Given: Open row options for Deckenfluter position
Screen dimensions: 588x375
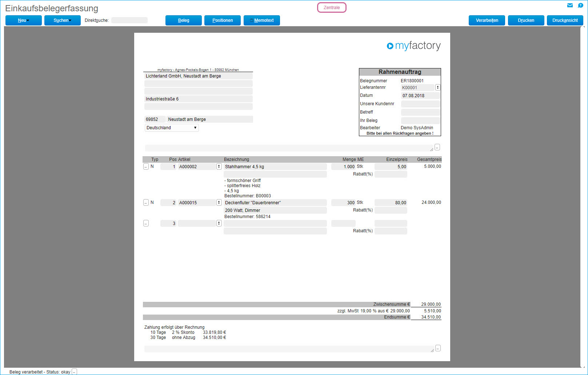Looking at the screenshot, I should click(x=146, y=202).
